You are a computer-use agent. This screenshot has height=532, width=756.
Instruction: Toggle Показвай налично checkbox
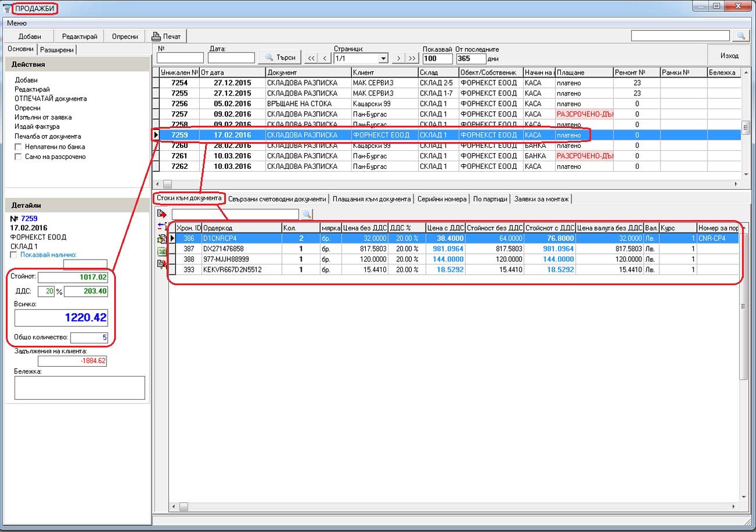(x=15, y=254)
